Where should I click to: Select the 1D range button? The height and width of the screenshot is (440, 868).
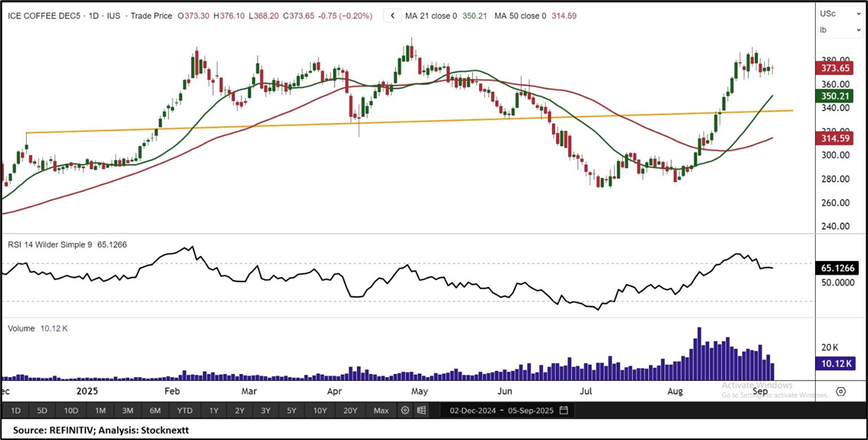[x=16, y=411]
